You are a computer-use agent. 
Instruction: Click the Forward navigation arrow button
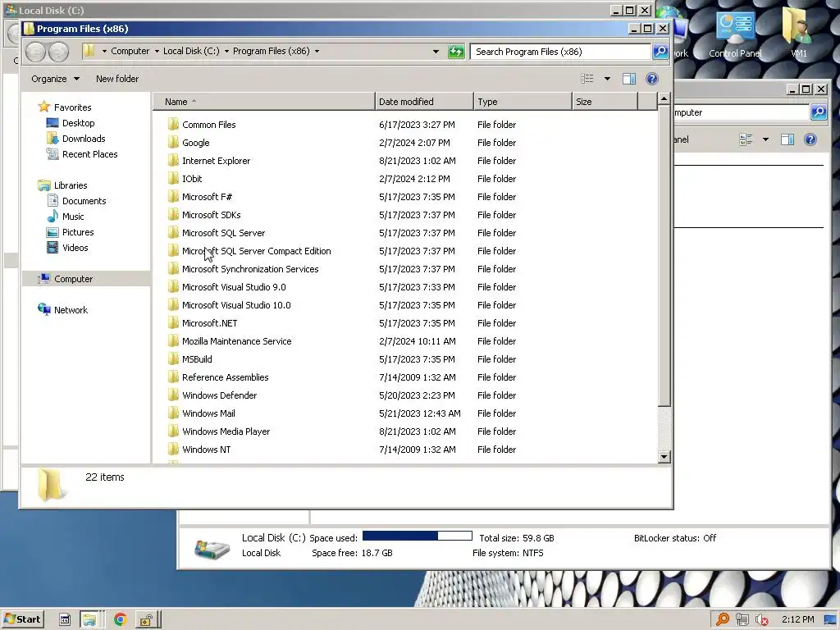(58, 52)
